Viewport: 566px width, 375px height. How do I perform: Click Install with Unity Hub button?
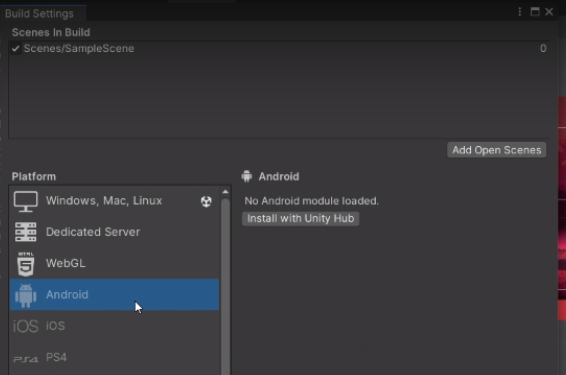(300, 219)
